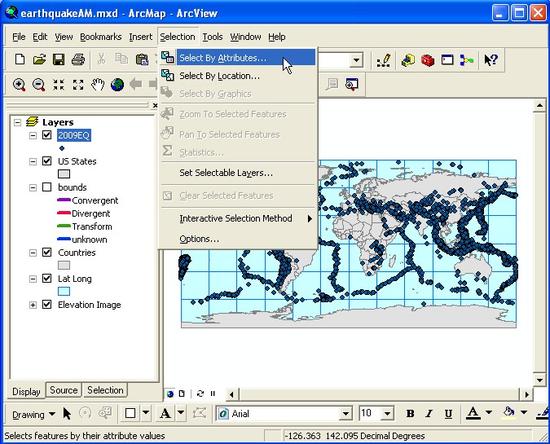The height and width of the screenshot is (444, 550).
Task: Uncheck the Countries layer checkbox
Action: 47,252
